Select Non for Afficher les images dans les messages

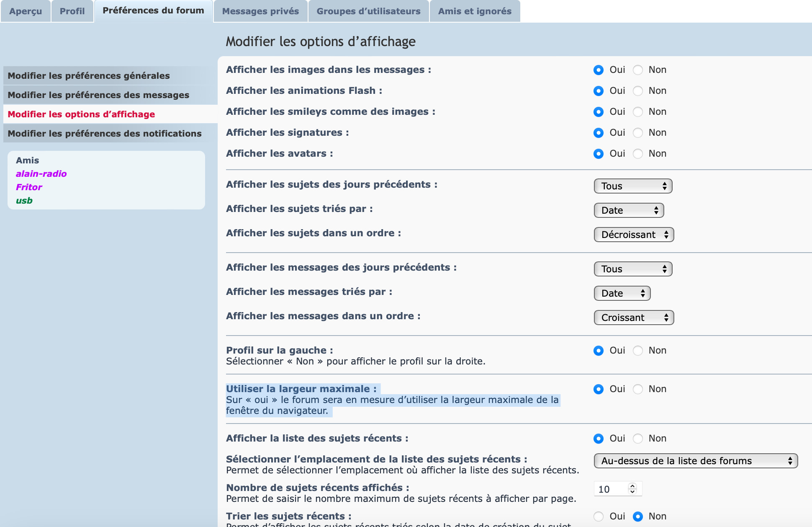coord(638,70)
